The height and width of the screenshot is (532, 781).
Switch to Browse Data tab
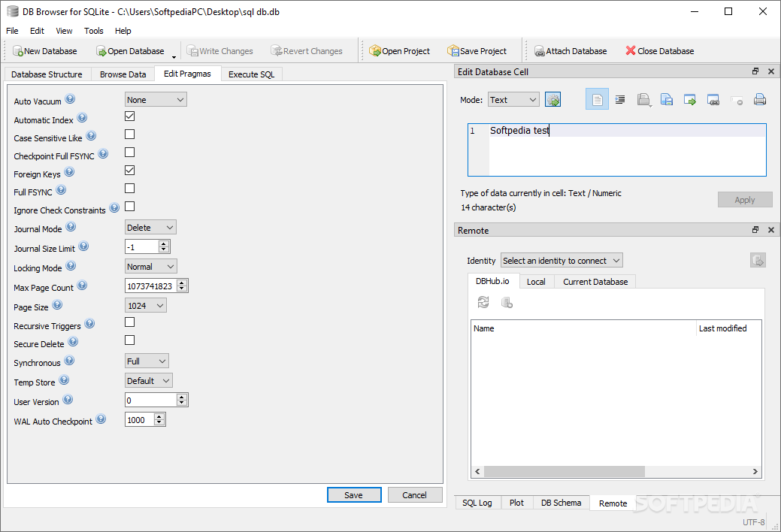[123, 74]
